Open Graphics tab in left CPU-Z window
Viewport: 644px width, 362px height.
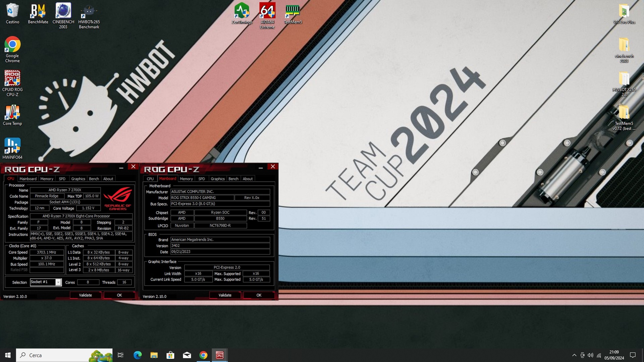tap(78, 179)
